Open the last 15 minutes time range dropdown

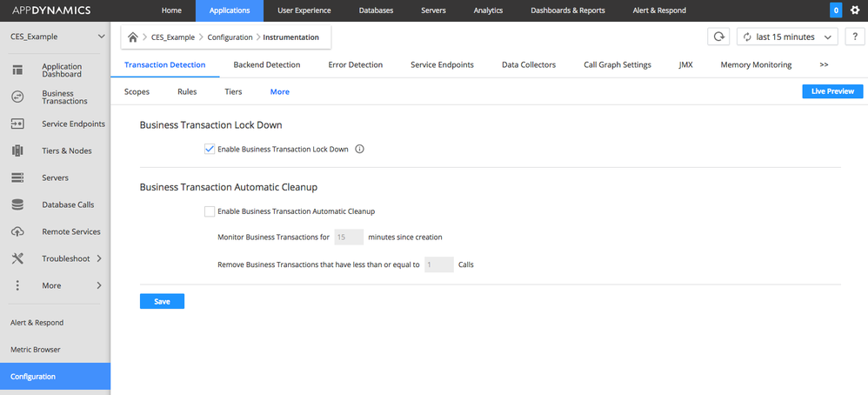pos(787,37)
